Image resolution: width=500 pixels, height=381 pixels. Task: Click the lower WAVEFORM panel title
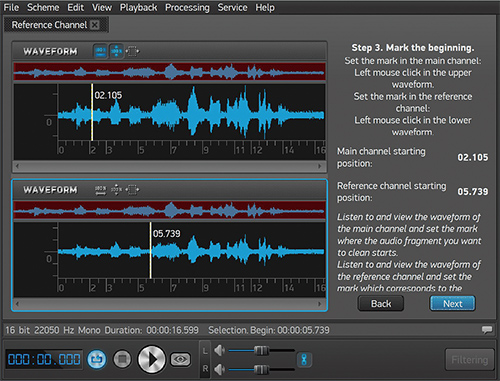coord(50,190)
